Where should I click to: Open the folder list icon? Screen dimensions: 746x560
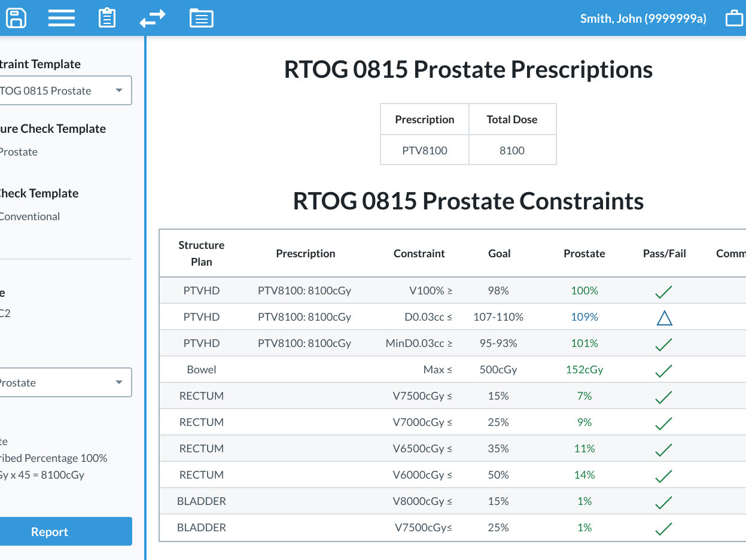click(x=202, y=18)
